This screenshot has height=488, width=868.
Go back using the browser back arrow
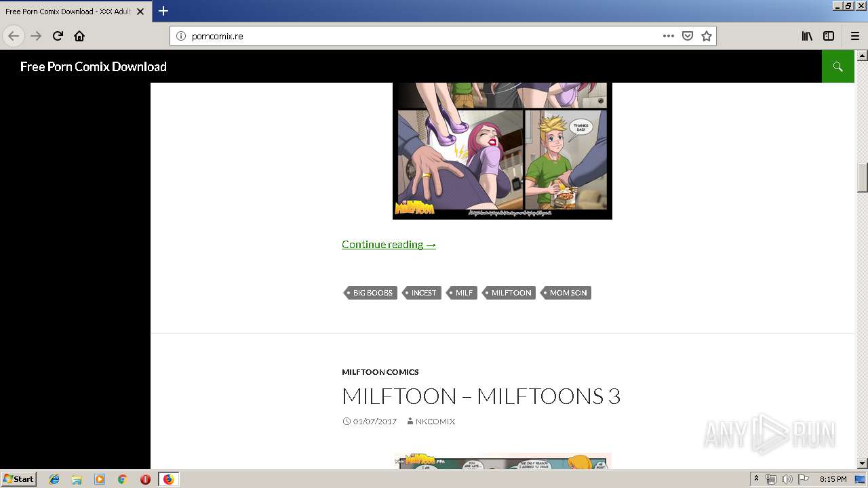14,36
